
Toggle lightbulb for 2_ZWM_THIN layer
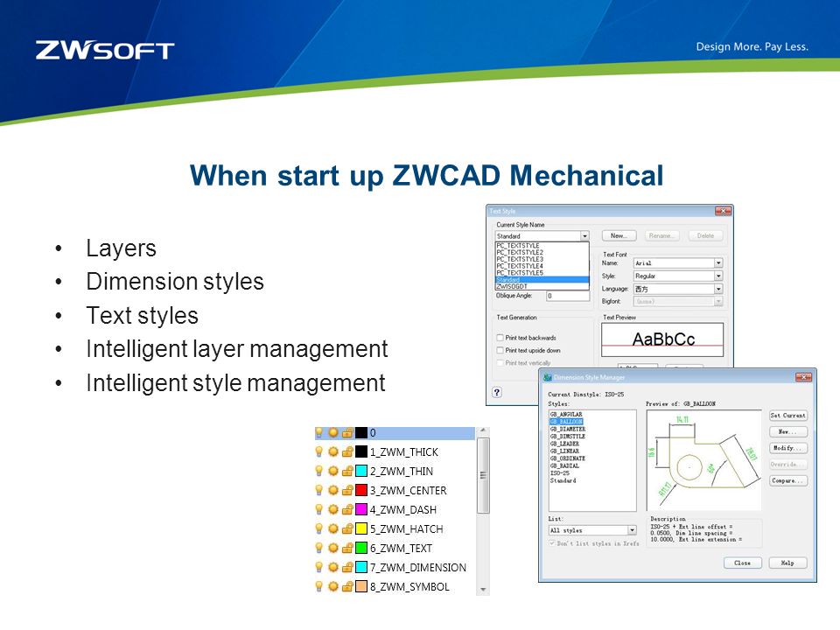(x=318, y=471)
